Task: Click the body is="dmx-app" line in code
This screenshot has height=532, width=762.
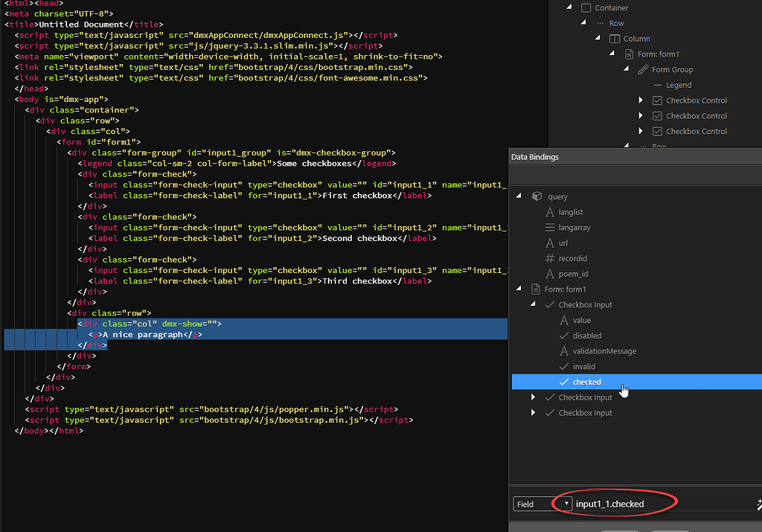Action: point(62,99)
